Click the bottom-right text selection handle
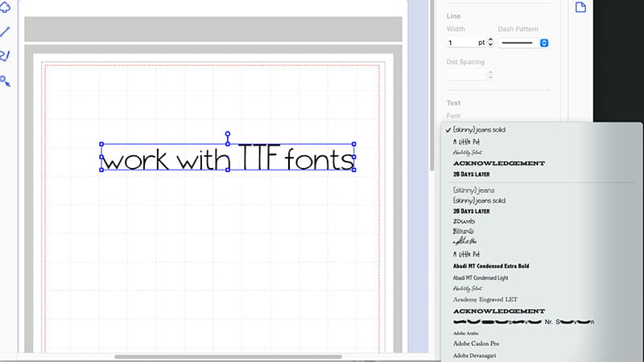The height and width of the screenshot is (362, 644). pyautogui.click(x=354, y=170)
